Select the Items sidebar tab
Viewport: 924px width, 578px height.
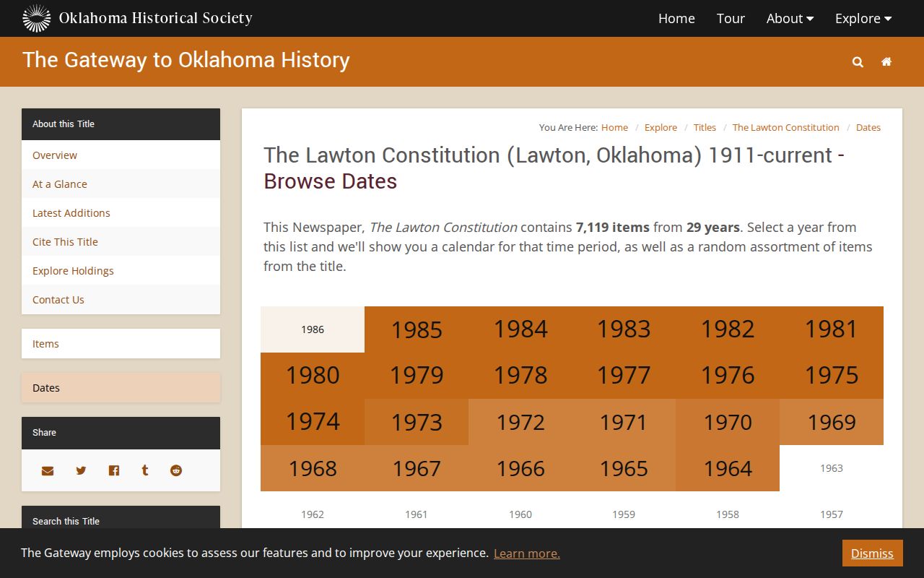tap(121, 343)
